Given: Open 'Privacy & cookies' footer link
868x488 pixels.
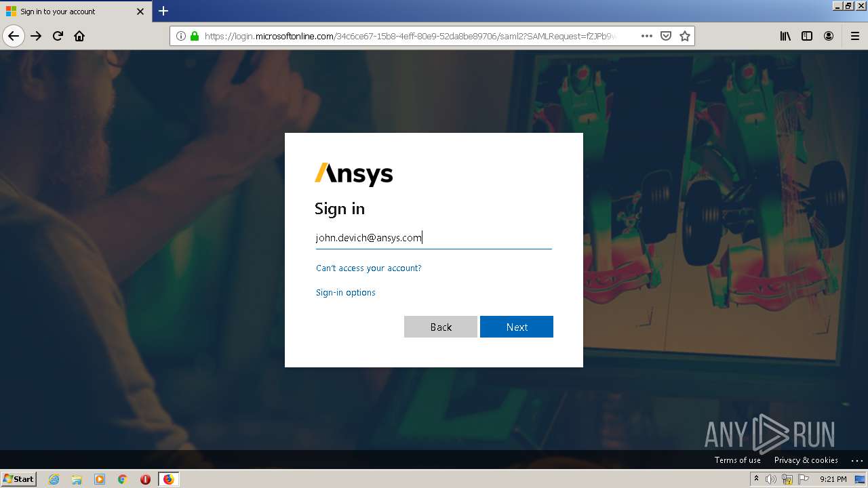Looking at the screenshot, I should click(x=806, y=460).
